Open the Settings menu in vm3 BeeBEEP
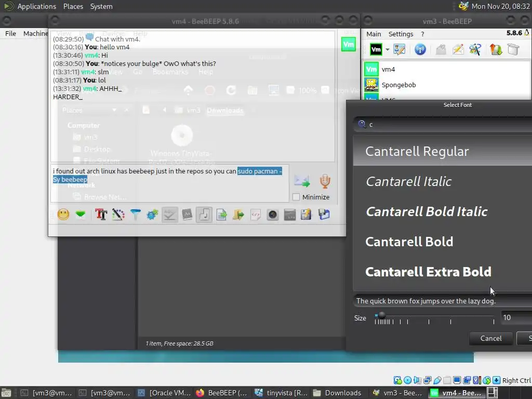This screenshot has height=399, width=532. [x=401, y=34]
